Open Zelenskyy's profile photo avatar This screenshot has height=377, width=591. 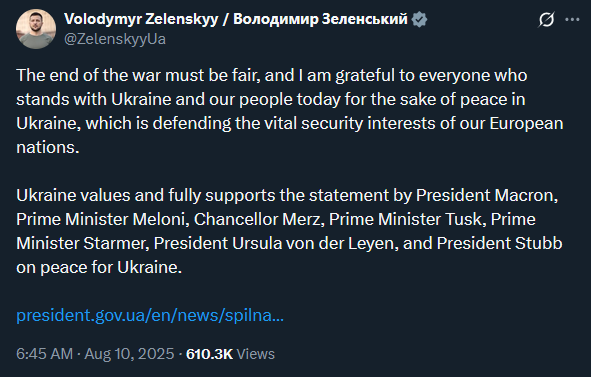(x=36, y=29)
